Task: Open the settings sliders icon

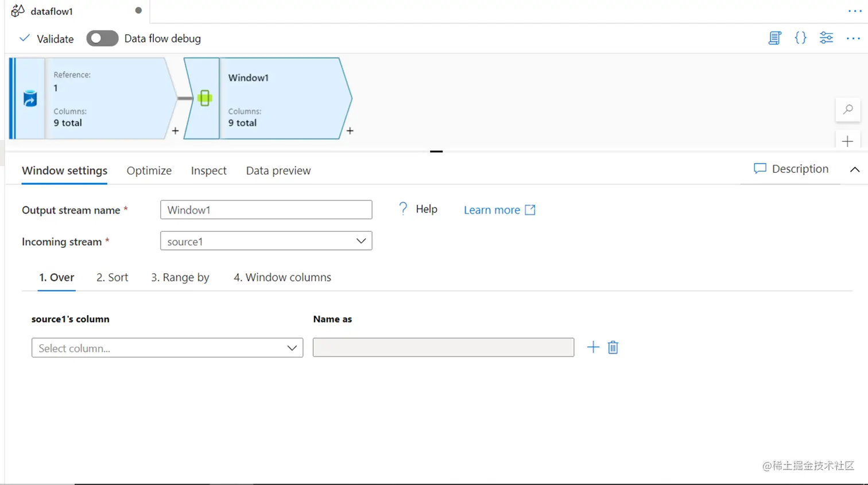Action: (826, 38)
